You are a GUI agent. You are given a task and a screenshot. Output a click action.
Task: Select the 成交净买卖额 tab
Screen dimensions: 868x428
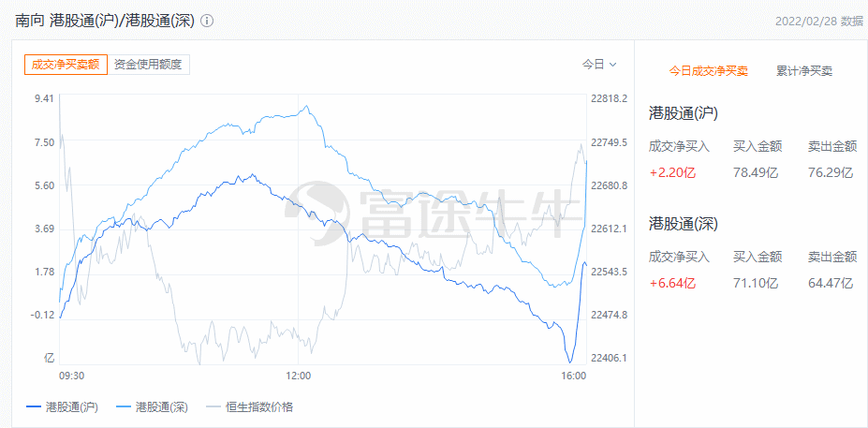click(66, 65)
